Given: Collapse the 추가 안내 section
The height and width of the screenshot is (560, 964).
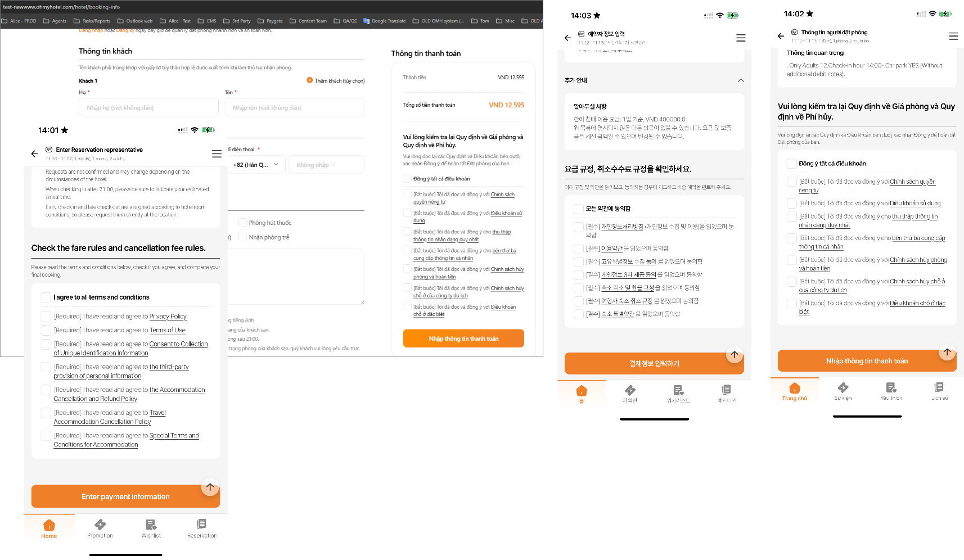Looking at the screenshot, I should (741, 80).
